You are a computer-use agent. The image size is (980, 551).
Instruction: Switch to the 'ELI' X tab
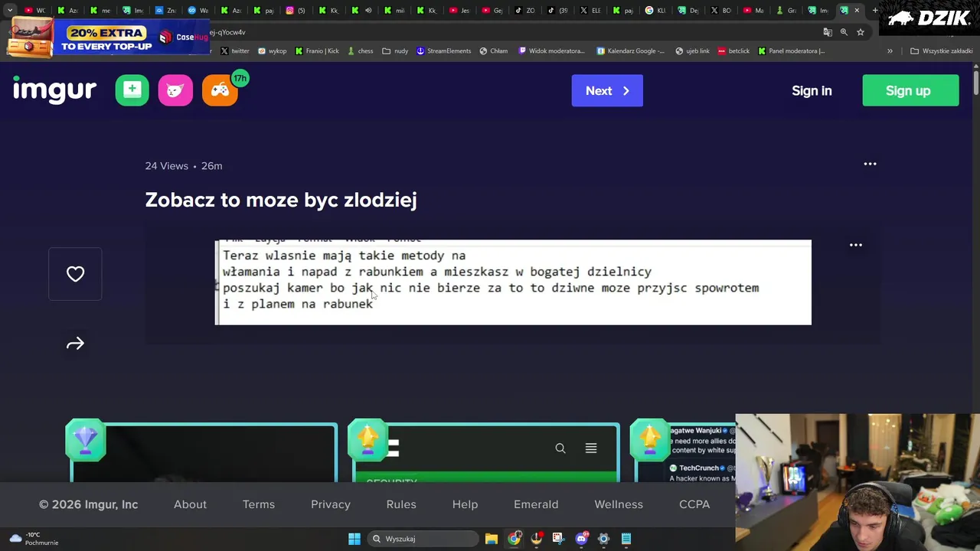pyautogui.click(x=590, y=11)
